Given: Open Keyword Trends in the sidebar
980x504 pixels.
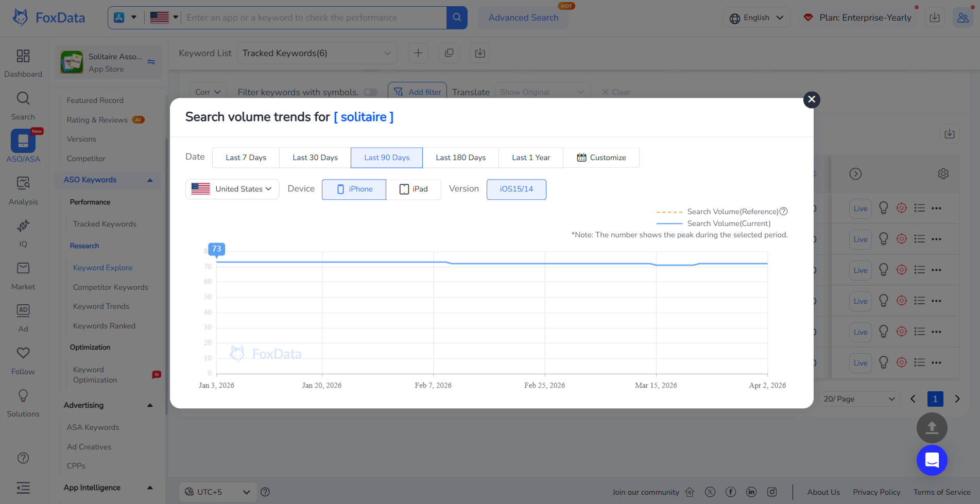Looking at the screenshot, I should coord(101,306).
